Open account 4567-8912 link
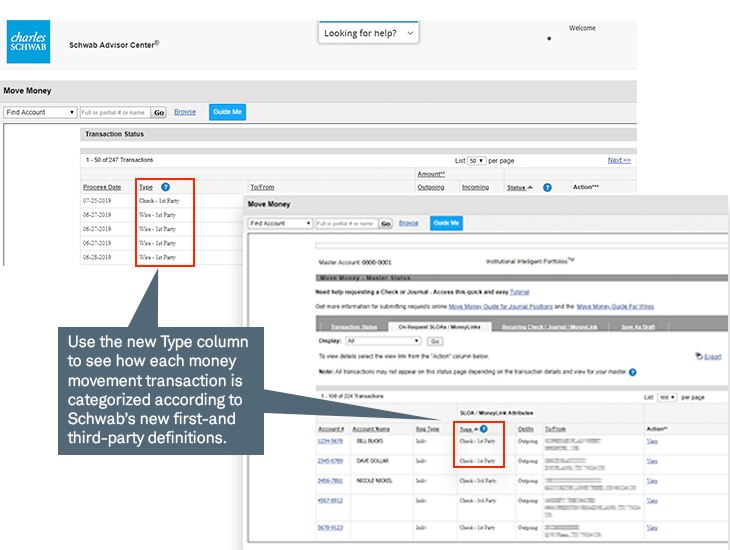The image size is (730, 550). (330, 501)
